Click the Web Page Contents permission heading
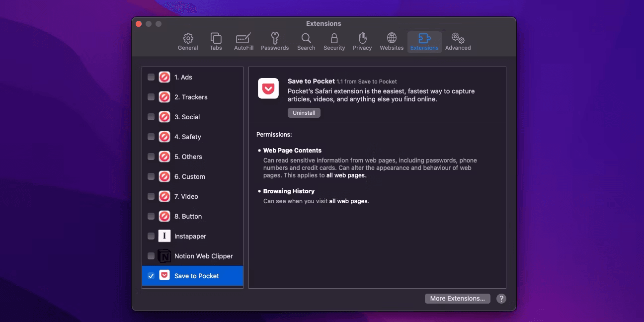This screenshot has height=322, width=644. click(292, 150)
